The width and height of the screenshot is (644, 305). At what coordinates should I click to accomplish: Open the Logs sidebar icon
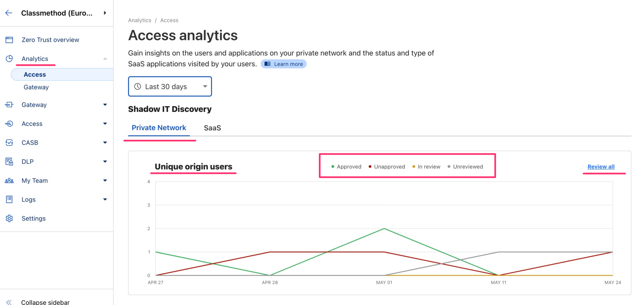(10, 199)
